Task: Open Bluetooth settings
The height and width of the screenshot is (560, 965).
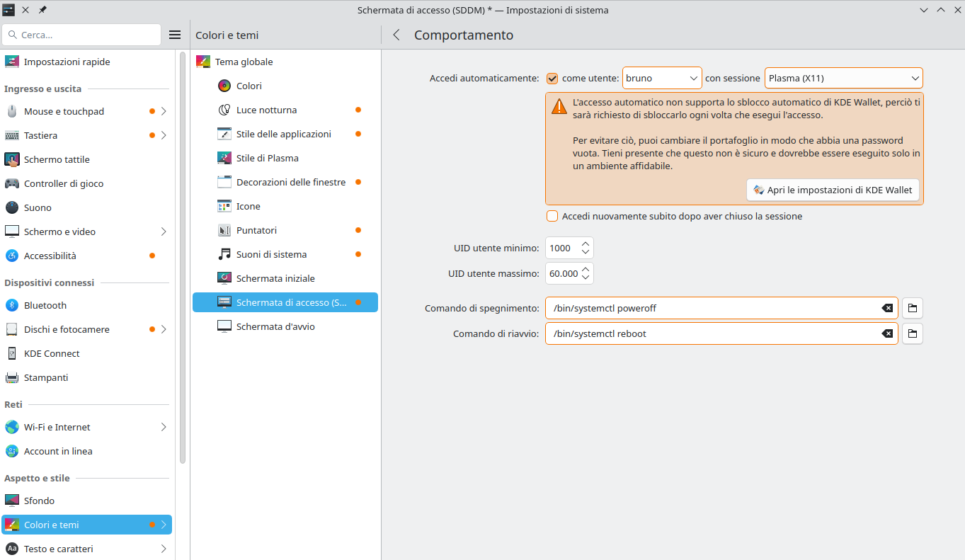Action: point(86,305)
